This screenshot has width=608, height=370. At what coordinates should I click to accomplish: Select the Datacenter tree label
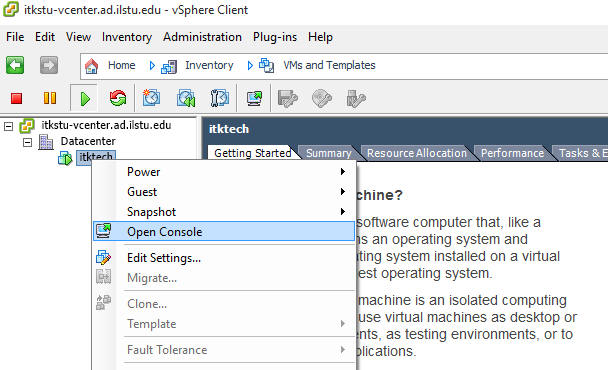[x=88, y=141]
